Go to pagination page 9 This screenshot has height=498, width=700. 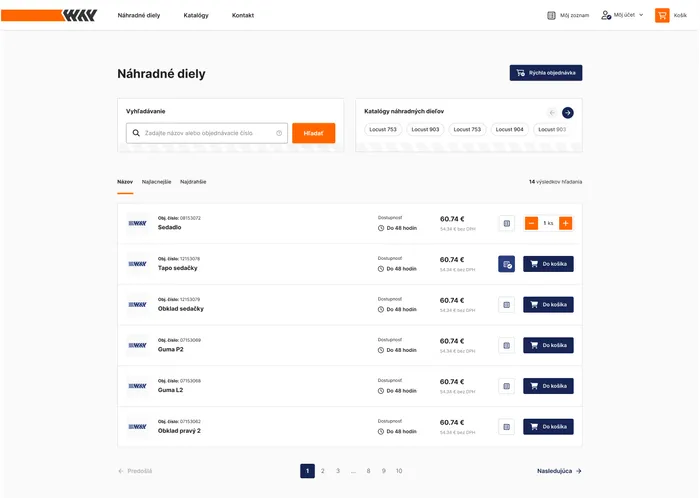(x=383, y=471)
